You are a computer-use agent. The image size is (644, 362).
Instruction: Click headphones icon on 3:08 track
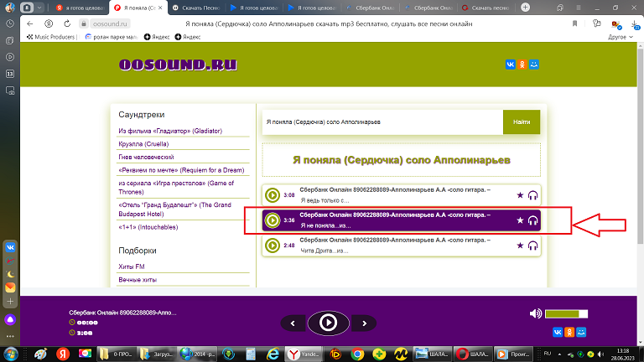coord(532,195)
